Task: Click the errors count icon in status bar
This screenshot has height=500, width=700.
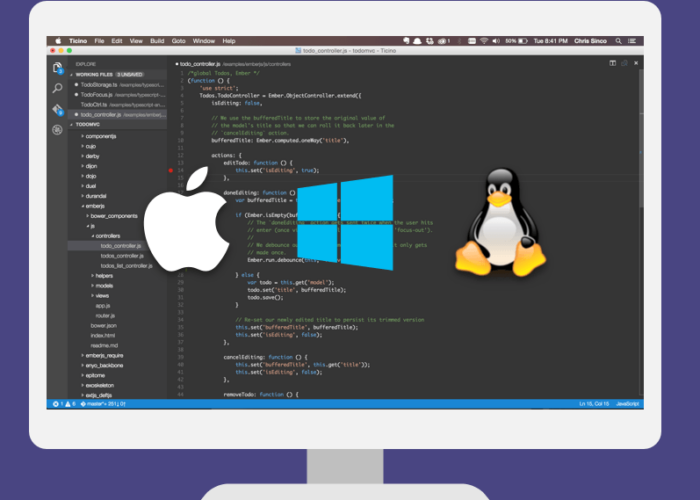Action: 57,404
